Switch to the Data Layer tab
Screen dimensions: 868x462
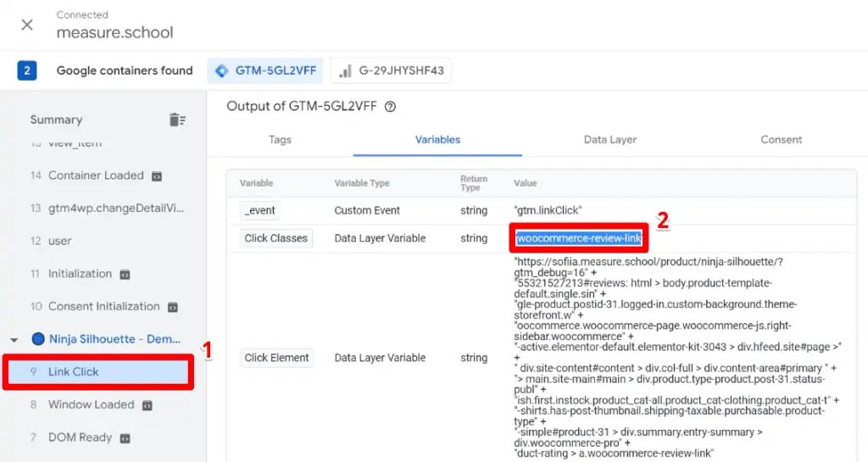tap(610, 139)
